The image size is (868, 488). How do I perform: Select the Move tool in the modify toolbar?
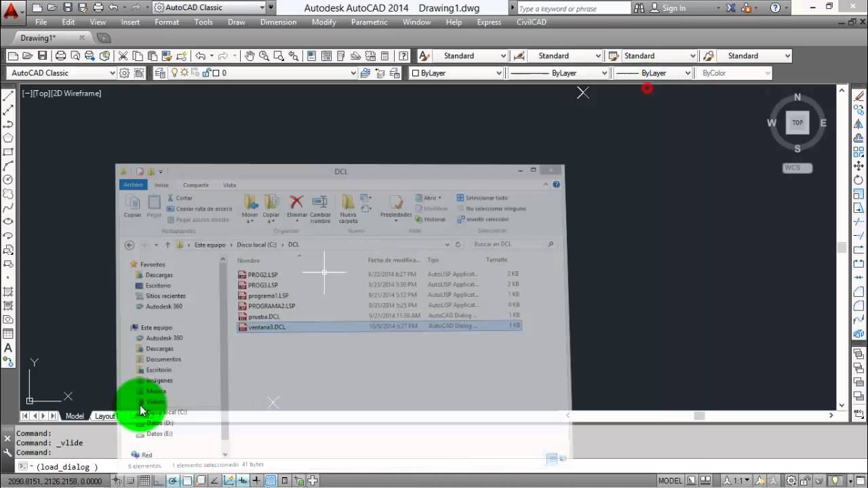pos(859,165)
